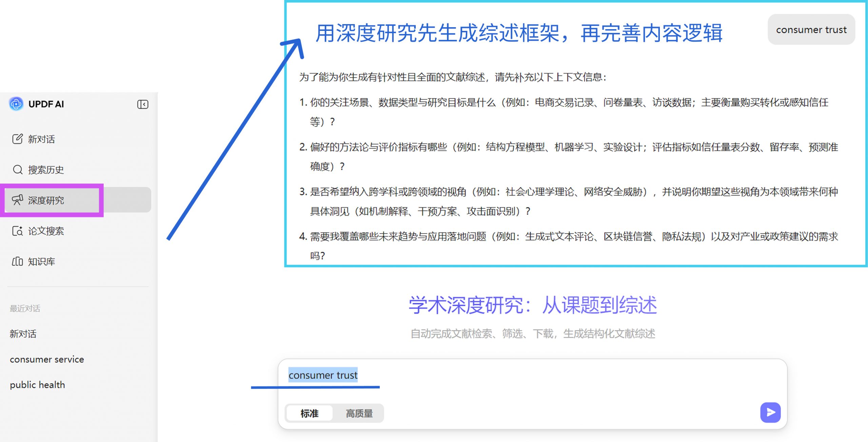Start a new chat via 新对话 menu item

(78, 139)
